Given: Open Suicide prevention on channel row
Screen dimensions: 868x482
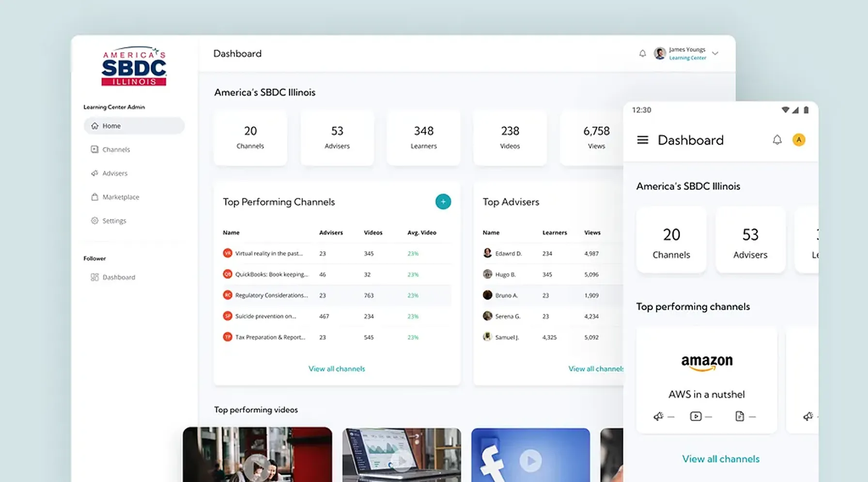Looking at the screenshot, I should coord(337,316).
